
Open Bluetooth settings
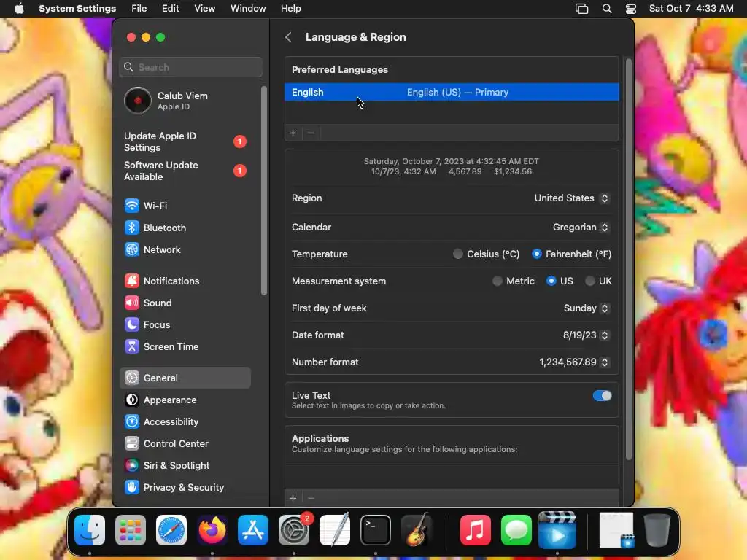click(x=185, y=227)
